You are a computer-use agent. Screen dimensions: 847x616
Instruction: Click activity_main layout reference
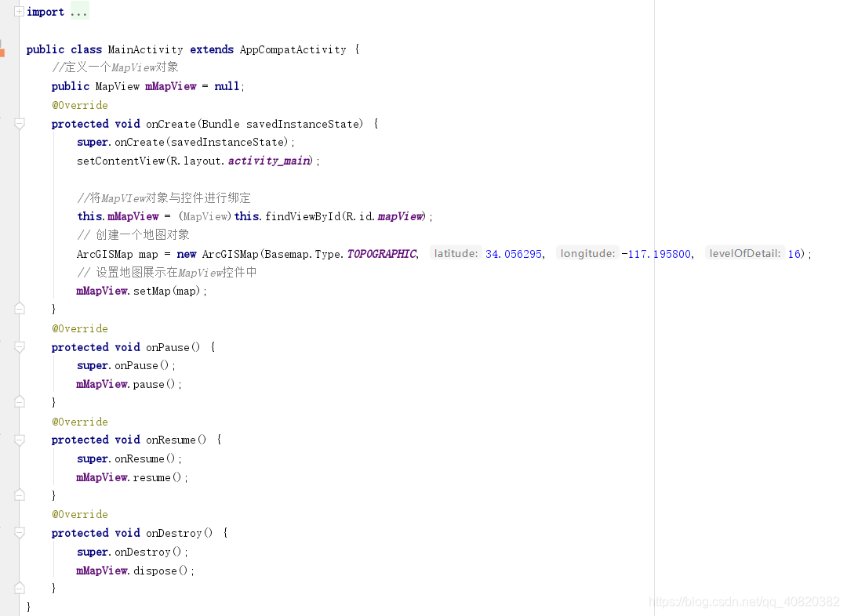[x=269, y=161]
